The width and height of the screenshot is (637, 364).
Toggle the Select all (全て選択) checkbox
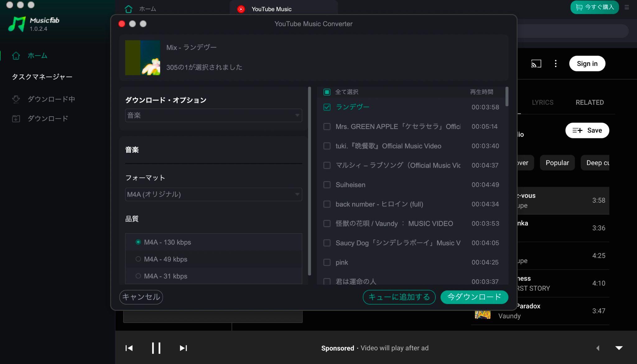(x=327, y=92)
